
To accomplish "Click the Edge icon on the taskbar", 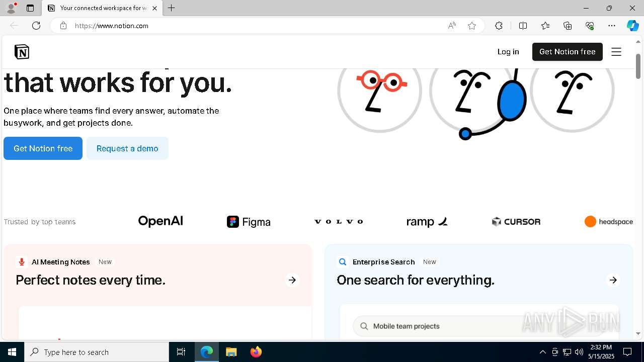I will (x=207, y=352).
